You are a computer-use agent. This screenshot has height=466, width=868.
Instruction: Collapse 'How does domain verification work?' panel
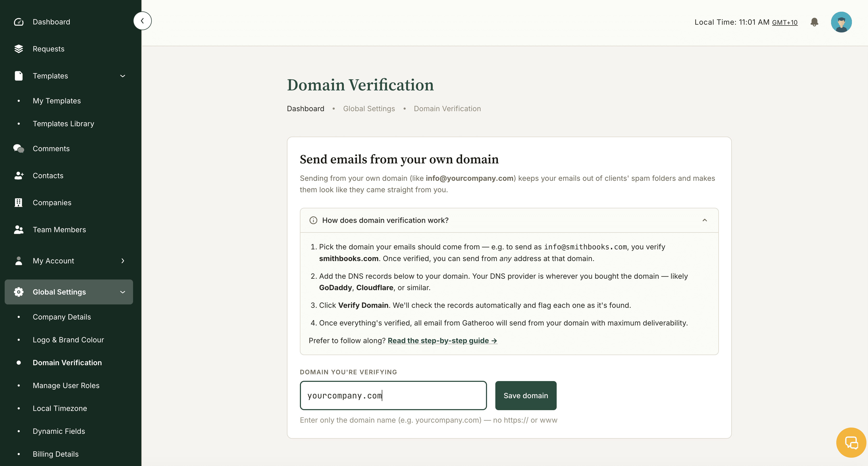point(705,220)
